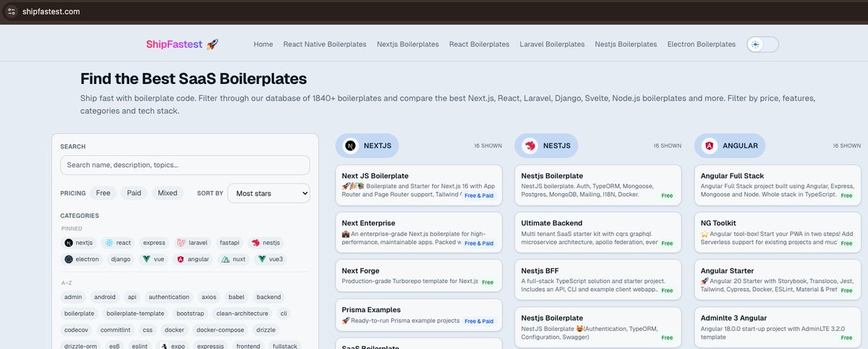868x349 pixels.
Task: Select the Mixed pricing filter
Action: pos(168,193)
